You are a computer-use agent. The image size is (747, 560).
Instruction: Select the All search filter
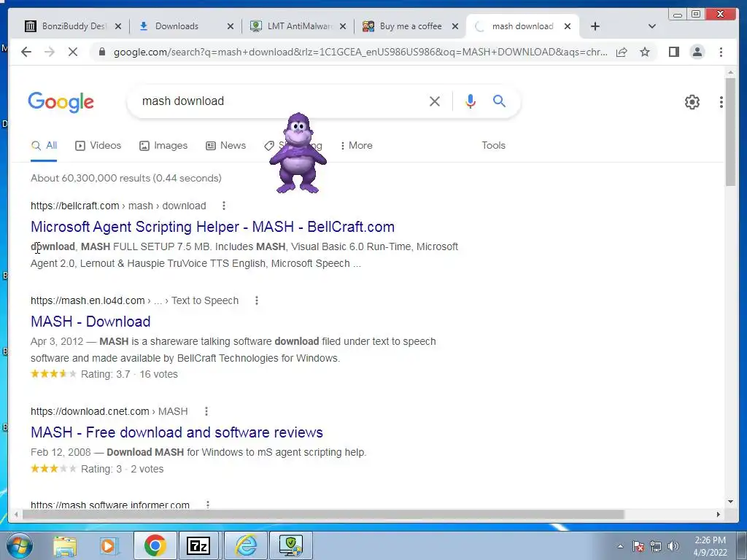pyautogui.click(x=44, y=145)
